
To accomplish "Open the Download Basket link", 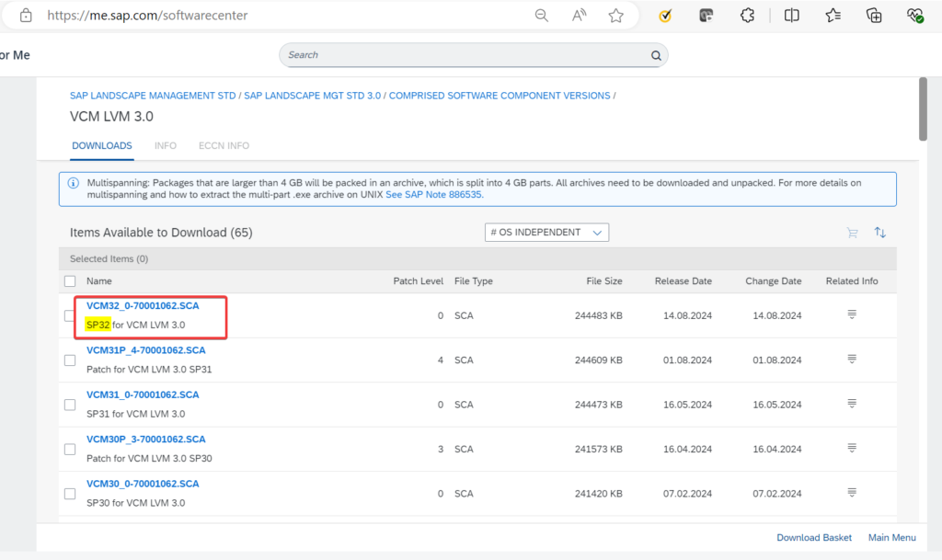I will click(814, 537).
